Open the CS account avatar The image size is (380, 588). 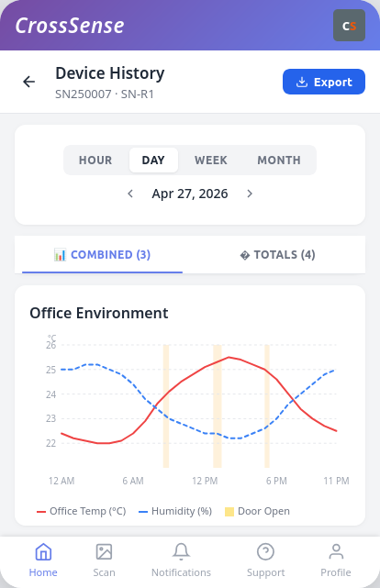pyautogui.click(x=349, y=26)
